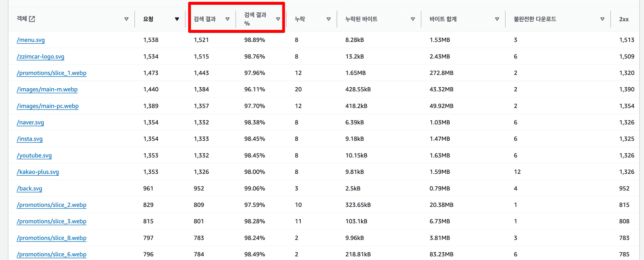
Task: Open the /back.svg object link
Action: tap(30, 188)
